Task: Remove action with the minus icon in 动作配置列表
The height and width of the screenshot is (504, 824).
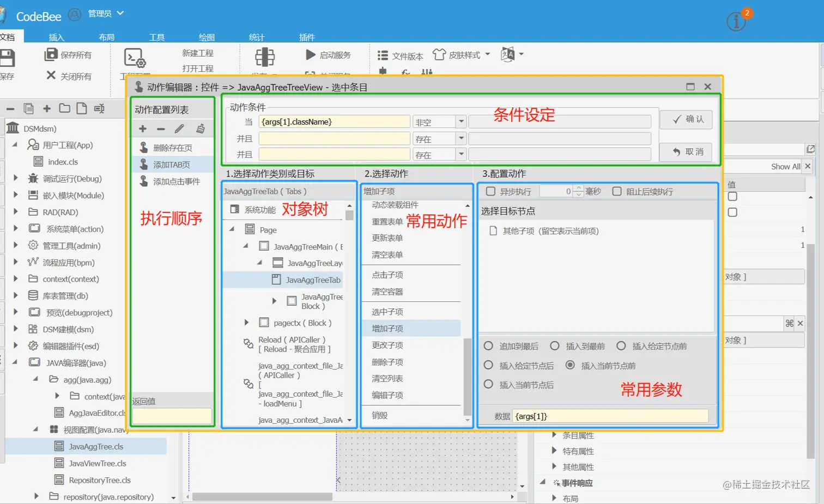Action: [x=161, y=129]
